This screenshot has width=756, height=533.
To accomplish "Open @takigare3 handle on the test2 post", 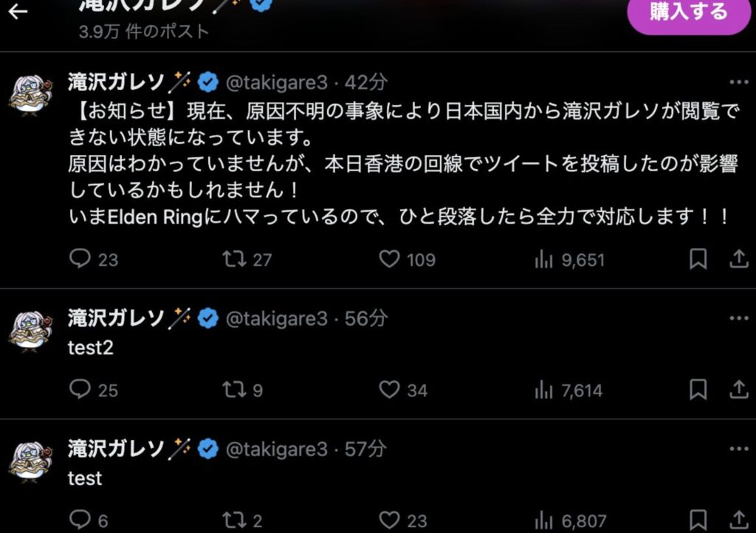I will [277, 319].
